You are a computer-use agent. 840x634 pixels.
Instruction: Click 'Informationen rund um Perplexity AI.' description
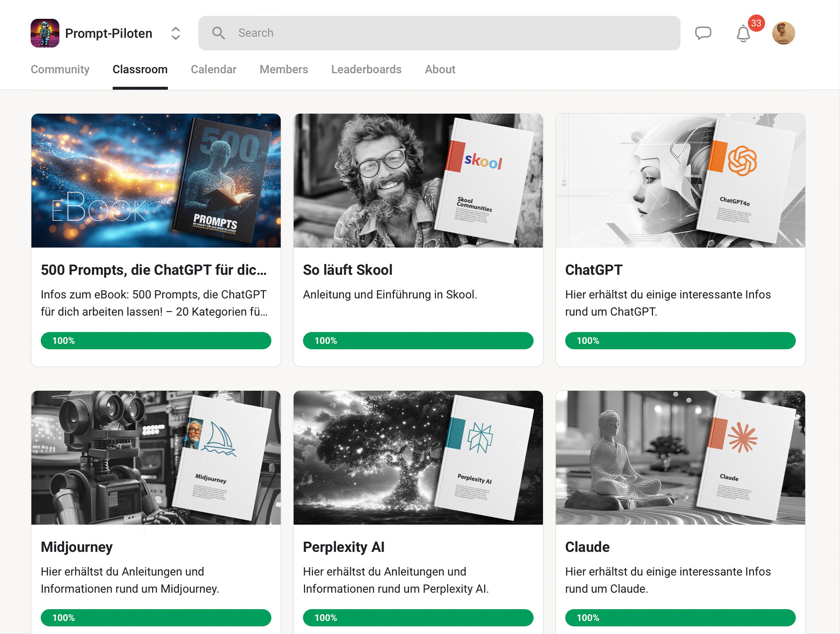pyautogui.click(x=395, y=589)
